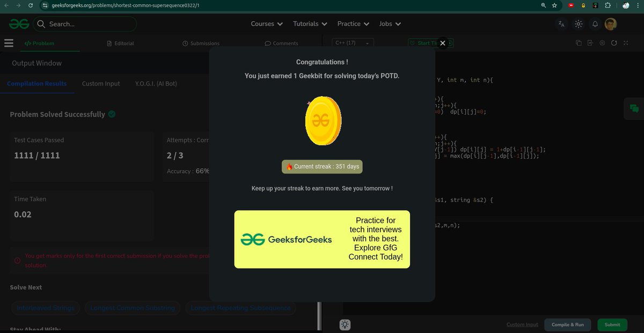Expand the Jobs dropdown menu
Screen dimensions: 644x333
pos(390,24)
